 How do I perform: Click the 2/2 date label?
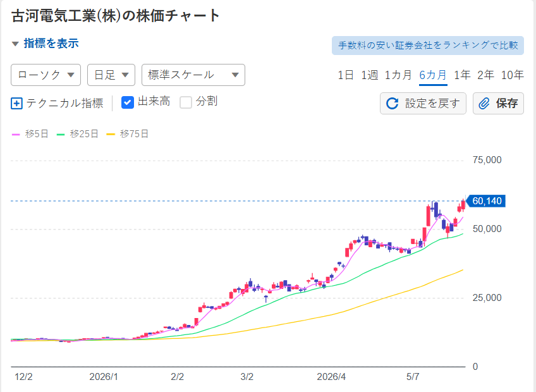(178, 377)
